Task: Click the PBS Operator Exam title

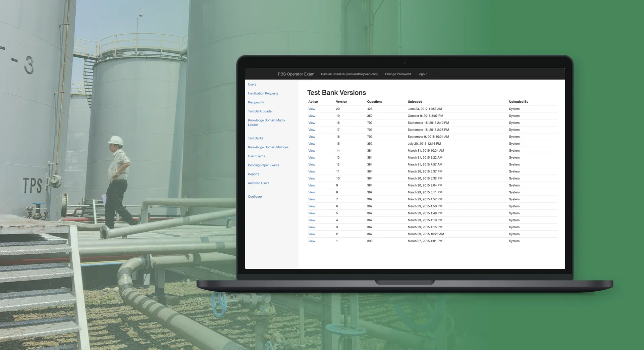Action: pyautogui.click(x=296, y=74)
